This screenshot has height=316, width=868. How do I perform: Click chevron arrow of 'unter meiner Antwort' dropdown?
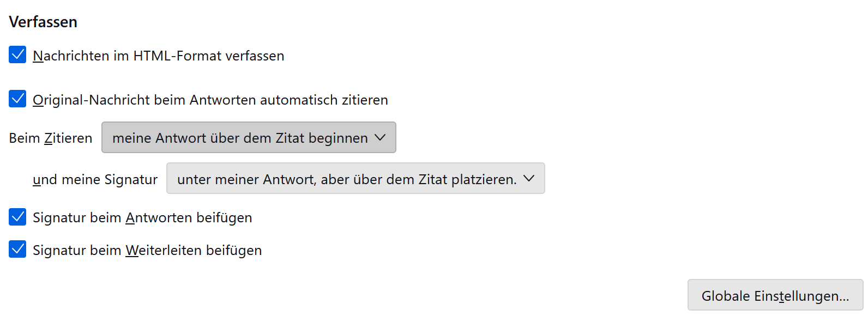529,179
